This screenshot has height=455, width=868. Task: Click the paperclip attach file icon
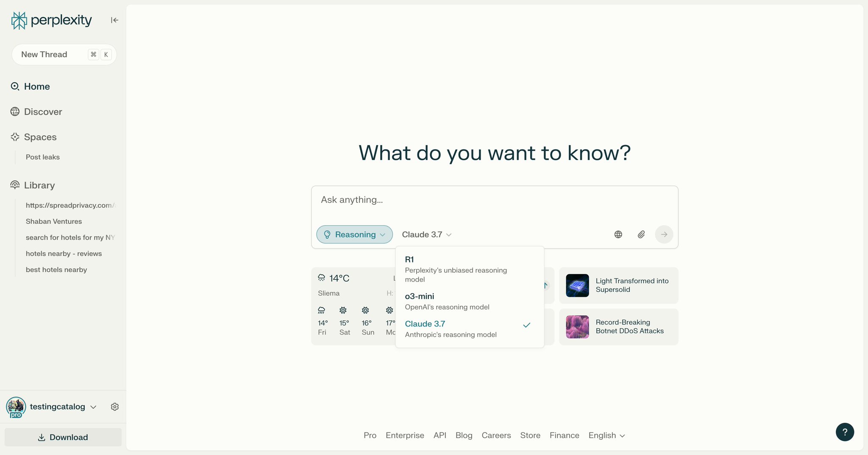click(x=641, y=234)
